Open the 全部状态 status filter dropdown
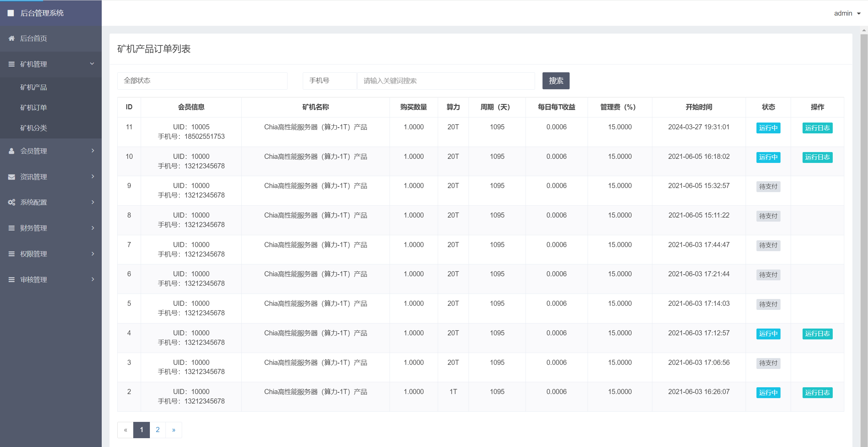Screen dimensions: 868x447 tap(202, 81)
